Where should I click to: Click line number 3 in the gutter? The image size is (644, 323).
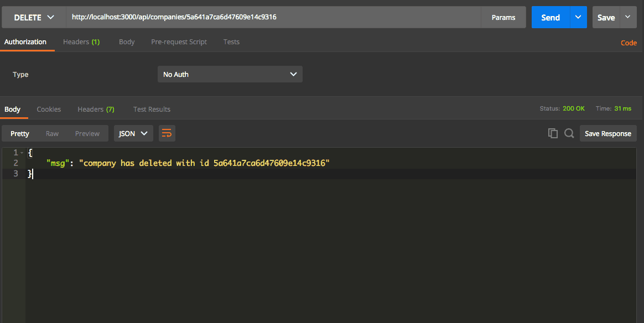[x=15, y=174]
